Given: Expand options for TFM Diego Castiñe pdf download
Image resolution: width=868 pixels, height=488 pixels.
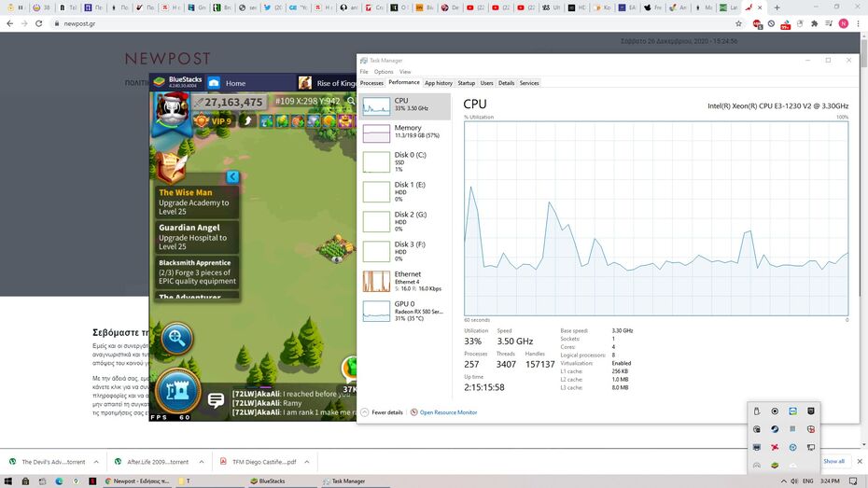Looking at the screenshot, I should [307, 462].
